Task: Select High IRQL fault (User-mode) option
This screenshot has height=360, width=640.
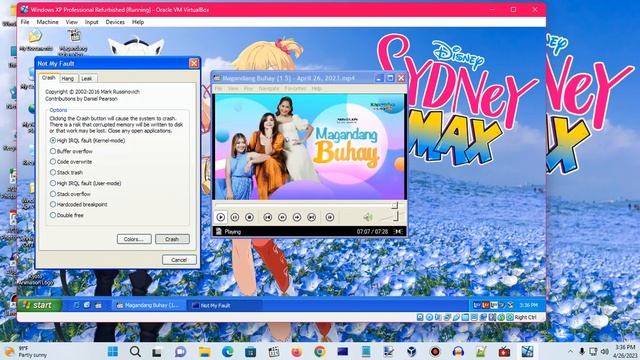Action: pyautogui.click(x=86, y=183)
